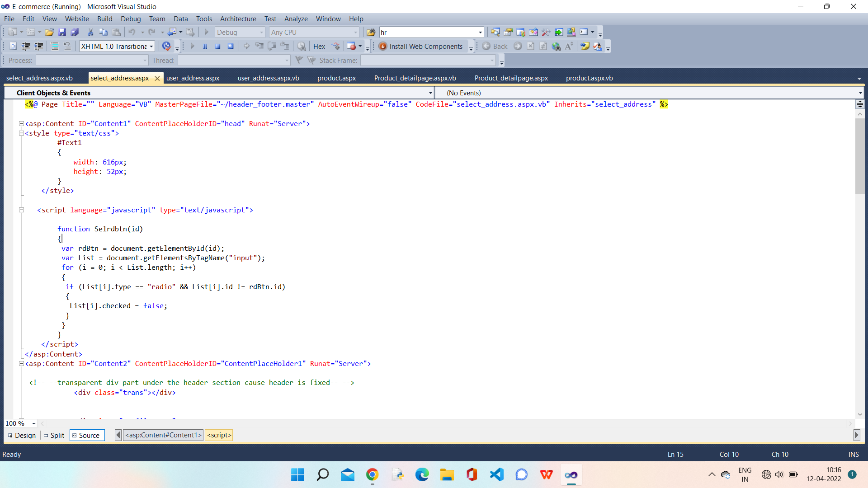Click the Hex display toggle icon
Image resolution: width=868 pixels, height=488 pixels.
319,46
